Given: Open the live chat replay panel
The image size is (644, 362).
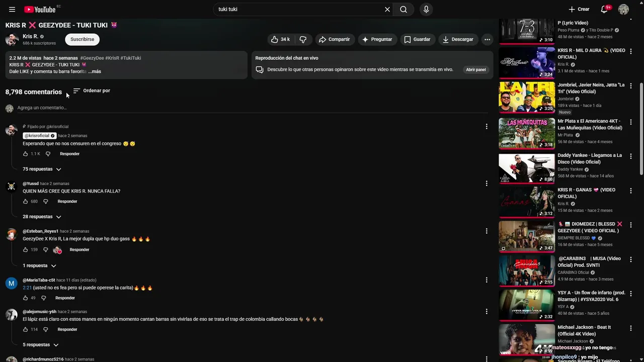Looking at the screenshot, I should (476, 69).
